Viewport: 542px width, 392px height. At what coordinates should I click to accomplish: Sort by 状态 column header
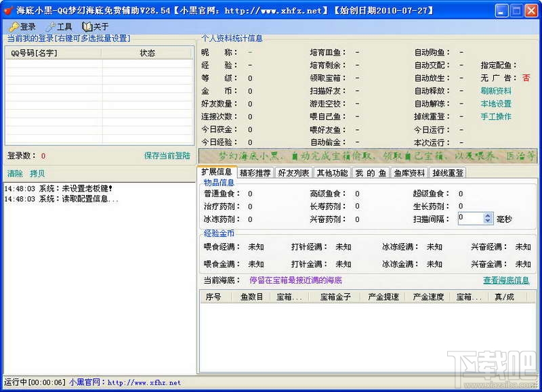[x=147, y=53]
